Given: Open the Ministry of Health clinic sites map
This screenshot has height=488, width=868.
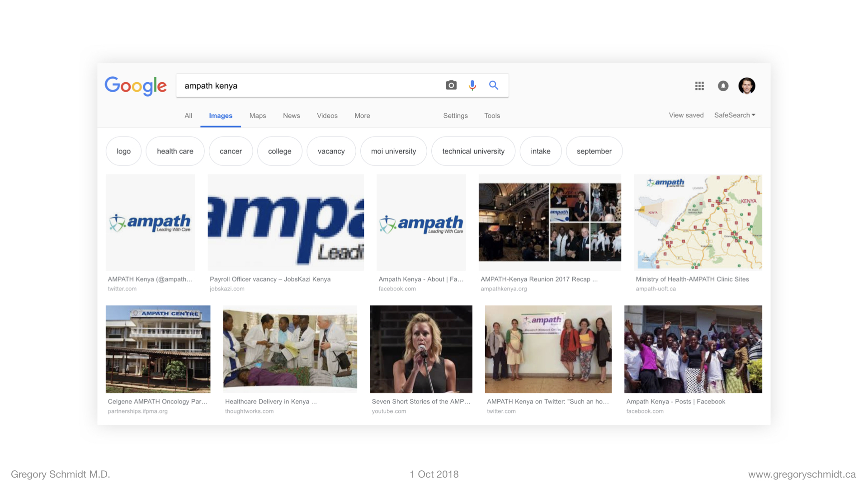Looking at the screenshot, I should 698,222.
